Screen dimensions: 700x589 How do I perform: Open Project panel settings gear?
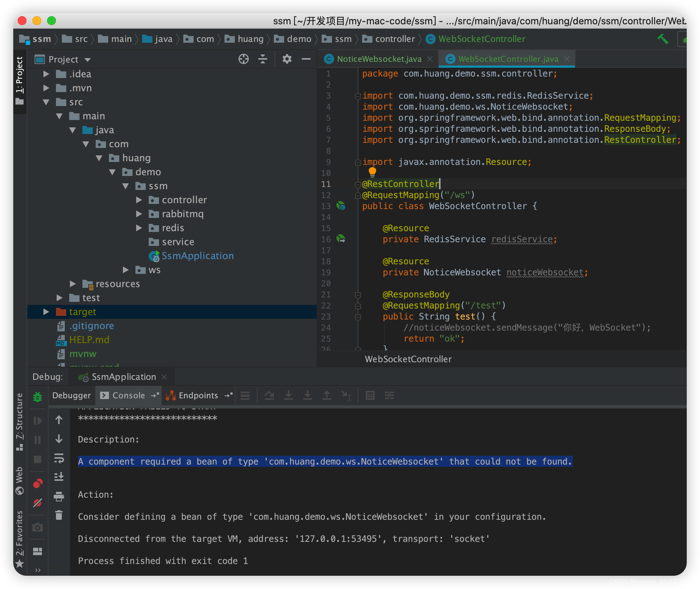click(x=287, y=59)
